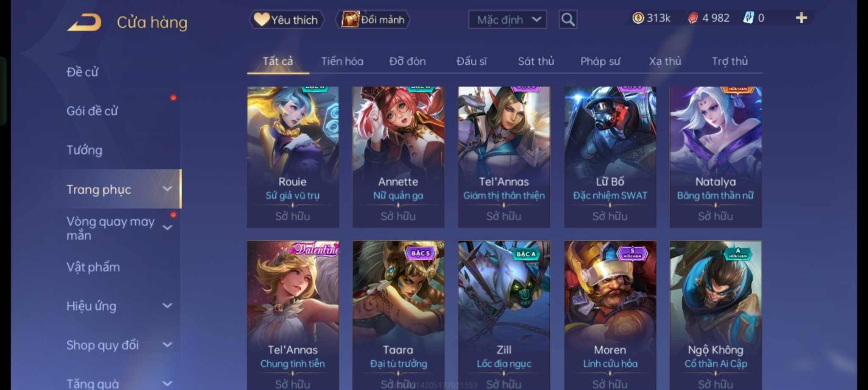Collapse the Trang phục sidebar section

167,189
